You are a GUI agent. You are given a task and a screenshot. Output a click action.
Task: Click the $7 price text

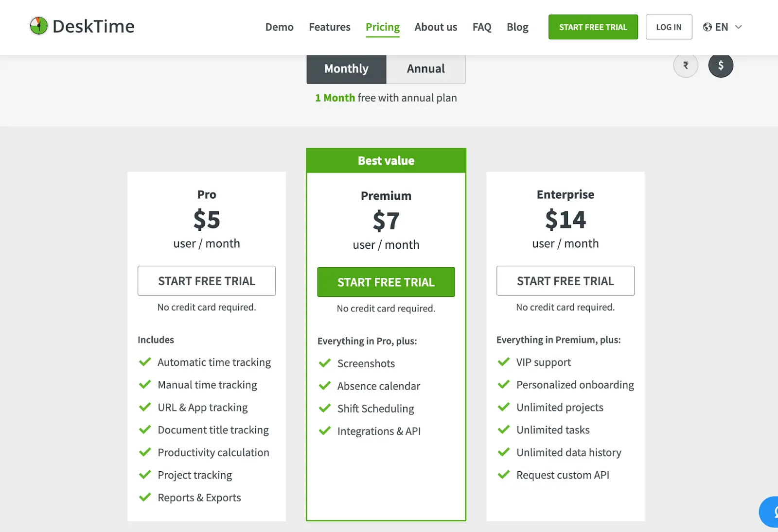pos(386,221)
